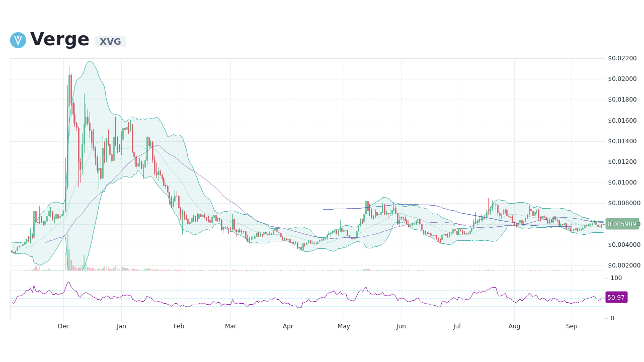Click the $0.008000 price level label
This screenshot has width=644, height=362.
623,203
